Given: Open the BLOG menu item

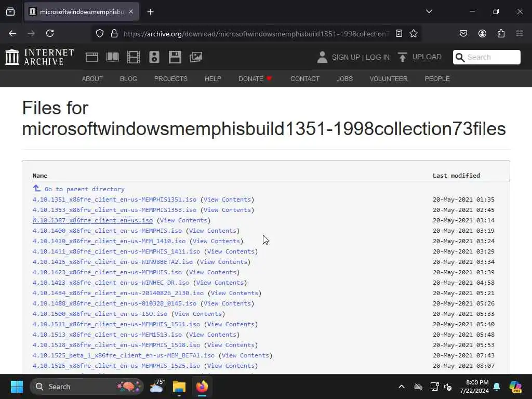Looking at the screenshot, I should click(129, 79).
